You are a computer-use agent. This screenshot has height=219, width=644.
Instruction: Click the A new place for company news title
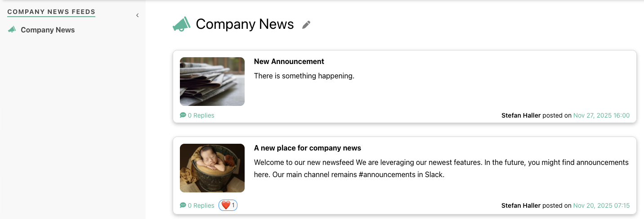click(307, 148)
